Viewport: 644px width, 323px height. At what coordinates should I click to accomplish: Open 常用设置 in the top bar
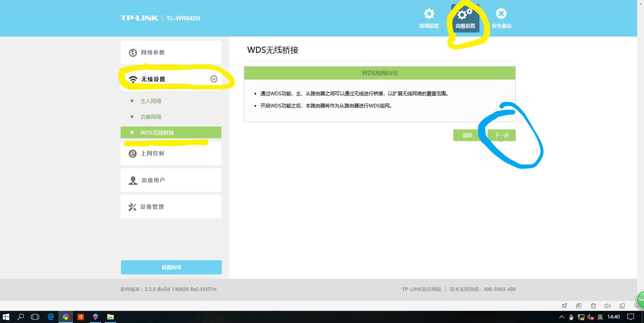(429, 19)
